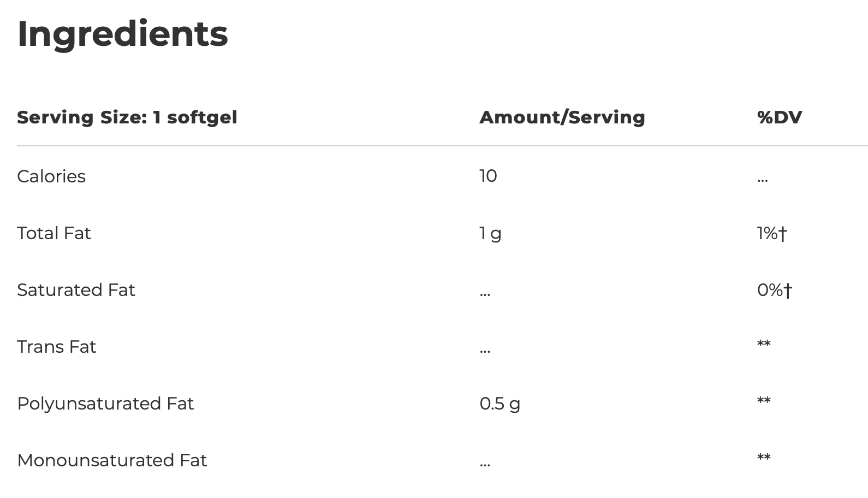Image resolution: width=868 pixels, height=498 pixels.
Task: Select the Saturated Fat row label
Action: 76,290
